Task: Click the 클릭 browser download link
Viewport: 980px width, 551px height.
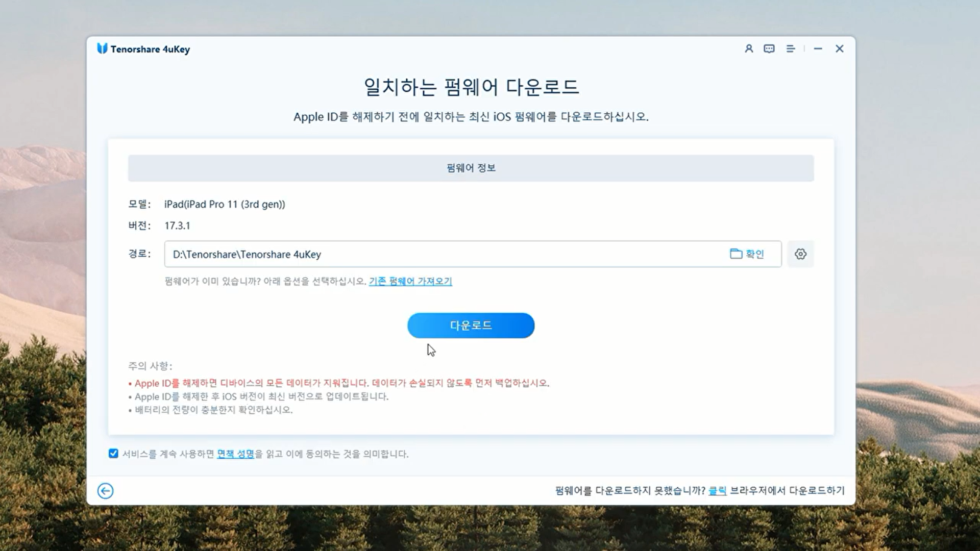Action: 717,491
